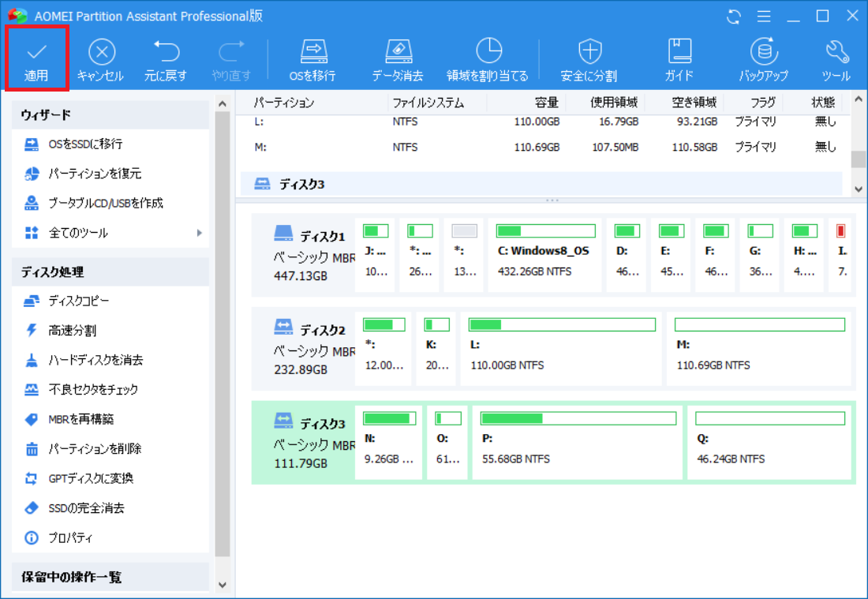Click the 適用 (Apply) toolbar button

pos(36,59)
